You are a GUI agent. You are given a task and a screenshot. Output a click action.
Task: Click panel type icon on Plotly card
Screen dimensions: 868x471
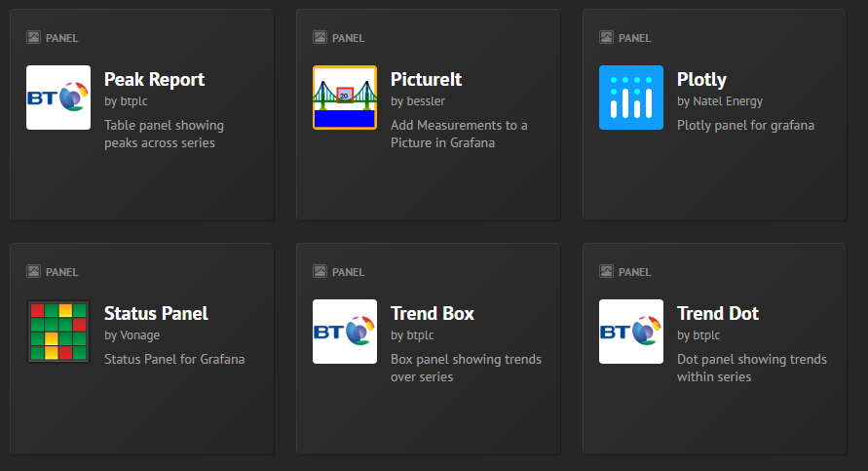pos(606,37)
